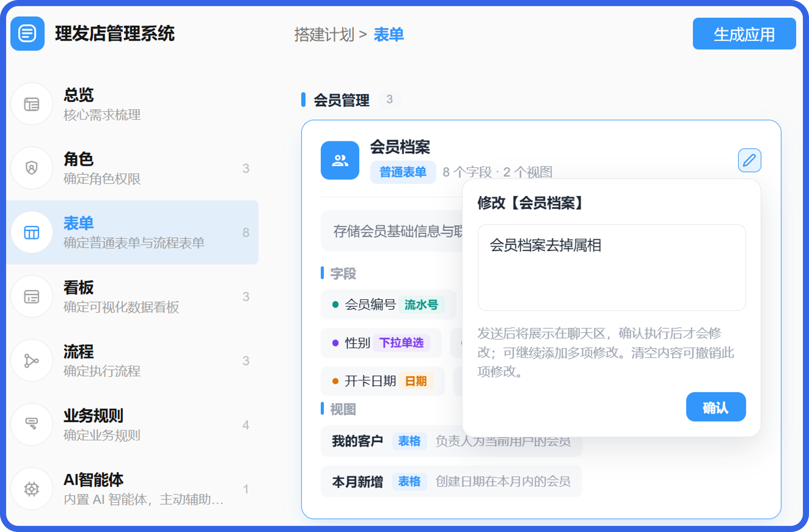Click 表格 tag in 本月新增 row

[x=409, y=481]
